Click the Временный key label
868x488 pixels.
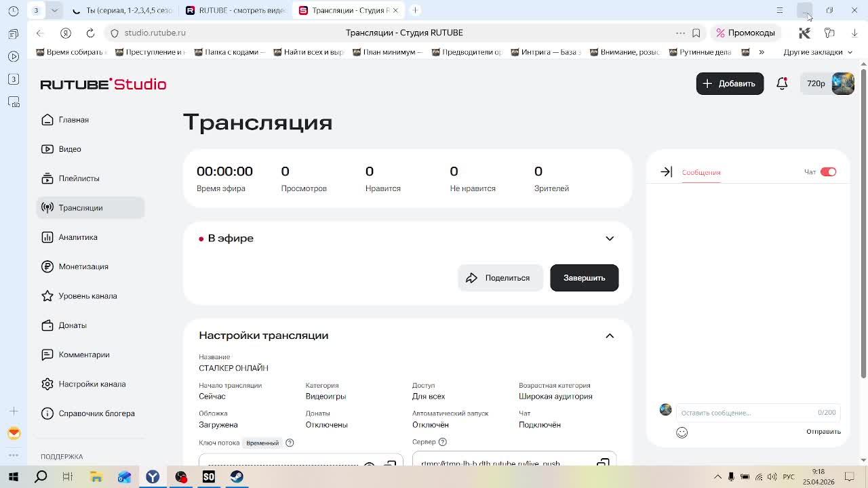(x=262, y=443)
